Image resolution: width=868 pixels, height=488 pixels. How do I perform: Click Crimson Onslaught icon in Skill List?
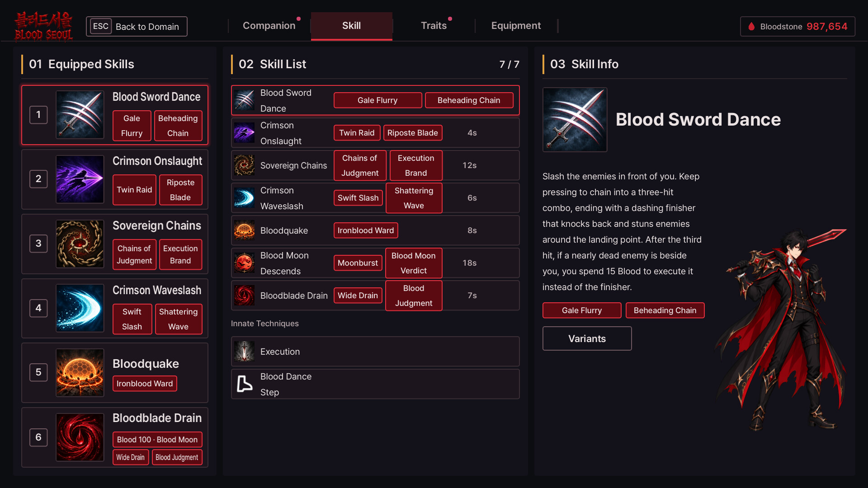[245, 133]
